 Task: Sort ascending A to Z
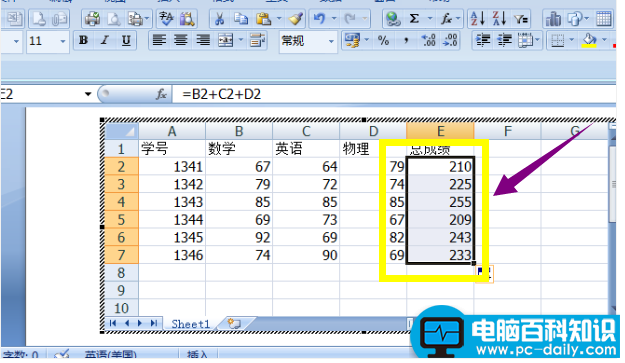click(477, 18)
